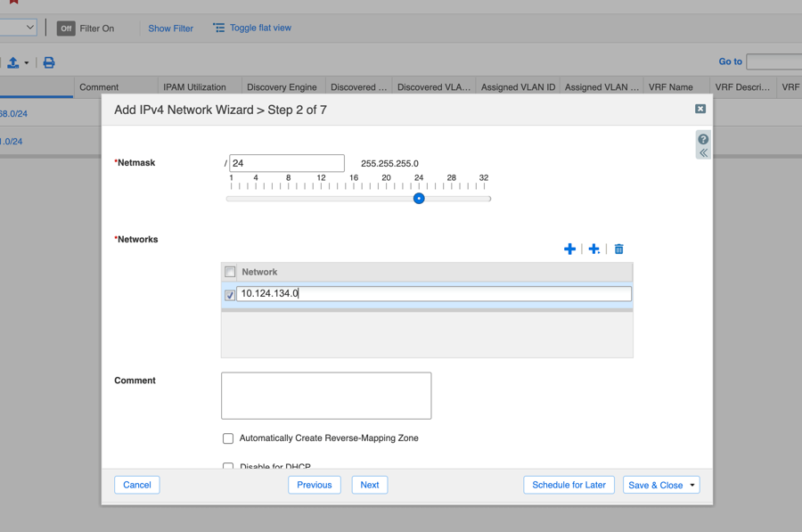Collapse the help panel double-chevron icon

pyautogui.click(x=703, y=153)
